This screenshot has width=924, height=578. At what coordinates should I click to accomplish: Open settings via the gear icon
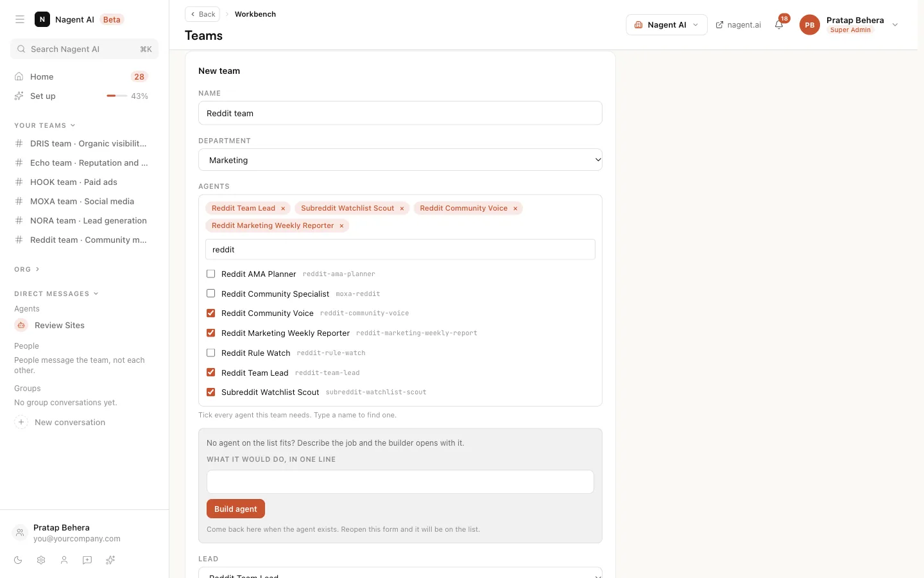coord(41,560)
